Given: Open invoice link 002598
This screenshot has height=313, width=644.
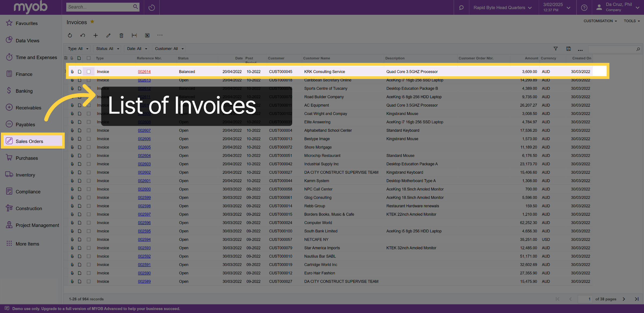Looking at the screenshot, I should click(x=144, y=206).
